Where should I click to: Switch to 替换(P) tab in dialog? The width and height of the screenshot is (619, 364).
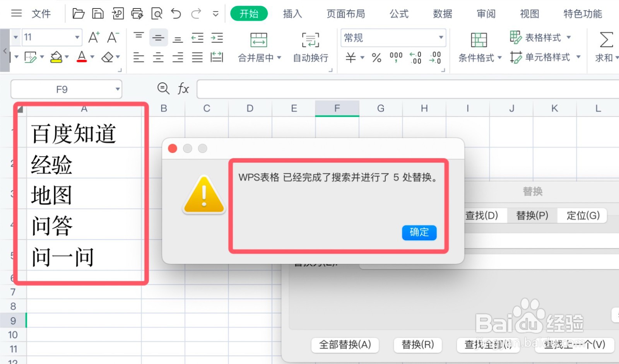tap(532, 215)
